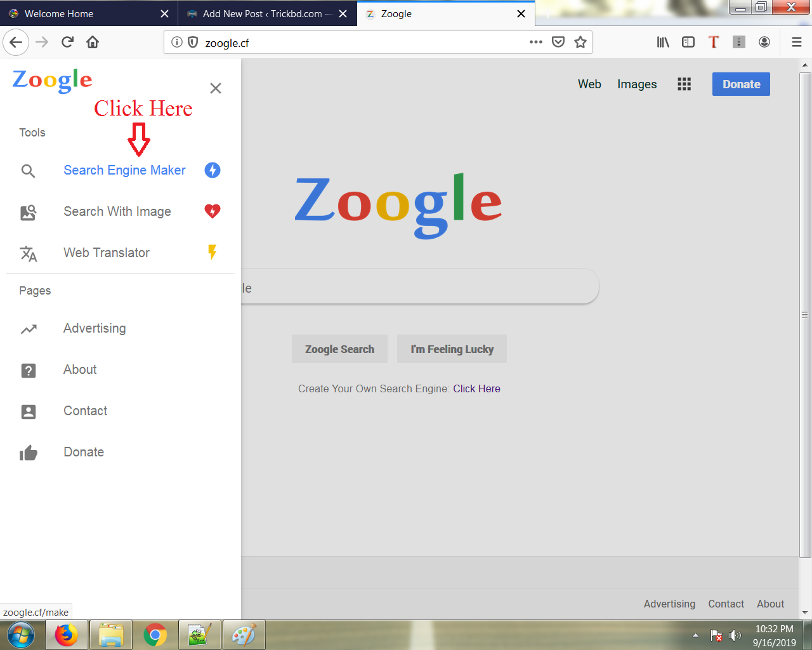
Task: Click the Web link in header
Action: pos(589,84)
